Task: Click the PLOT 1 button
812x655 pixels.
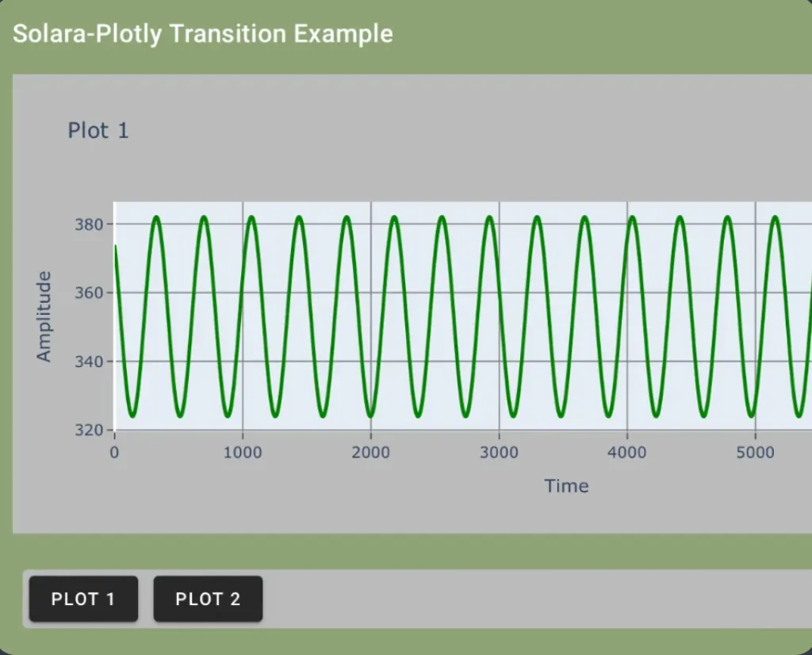Action: click(83, 599)
